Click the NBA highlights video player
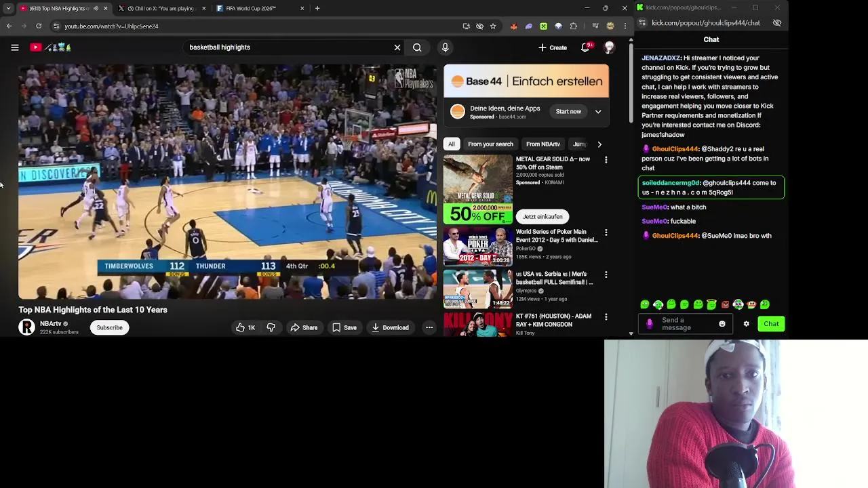 [x=228, y=182]
